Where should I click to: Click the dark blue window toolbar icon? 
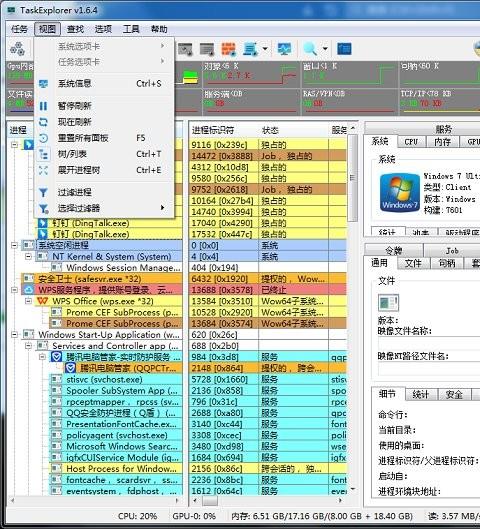pos(344,49)
